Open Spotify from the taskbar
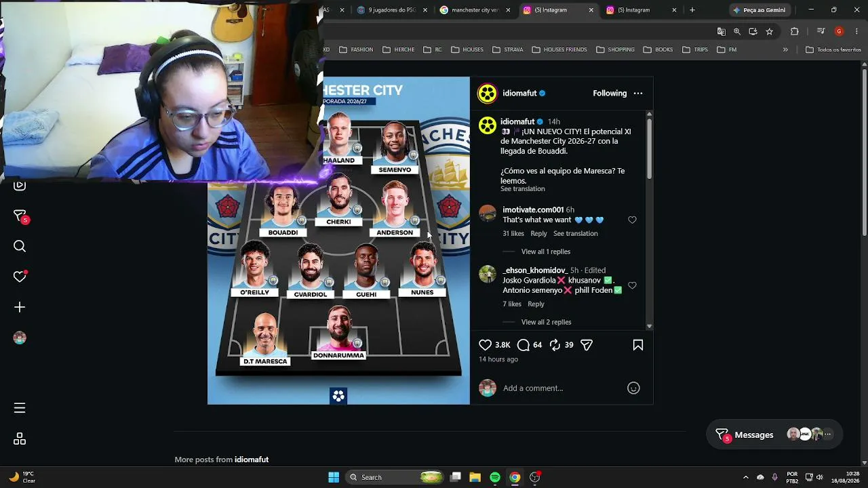Image resolution: width=868 pixels, height=488 pixels. coord(495,477)
